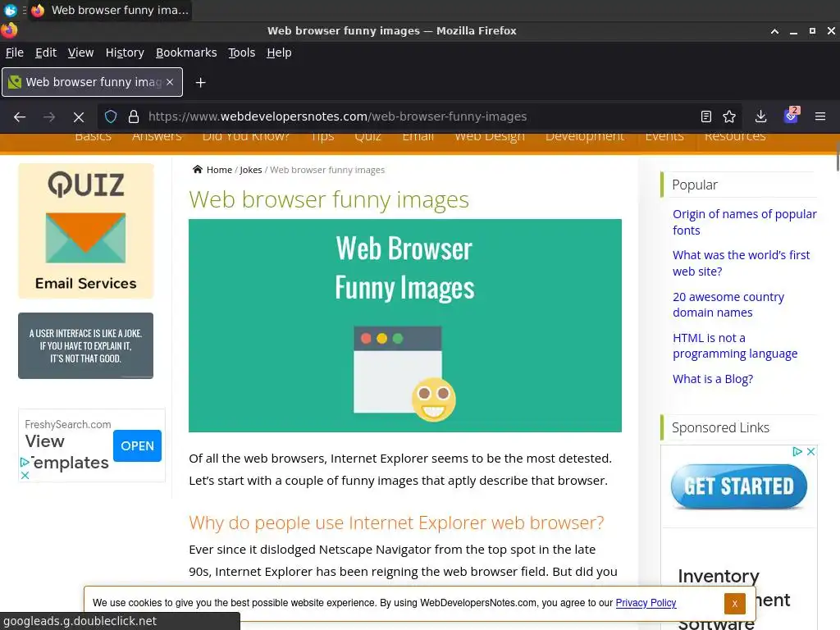Open What is a Blog link

(713, 379)
